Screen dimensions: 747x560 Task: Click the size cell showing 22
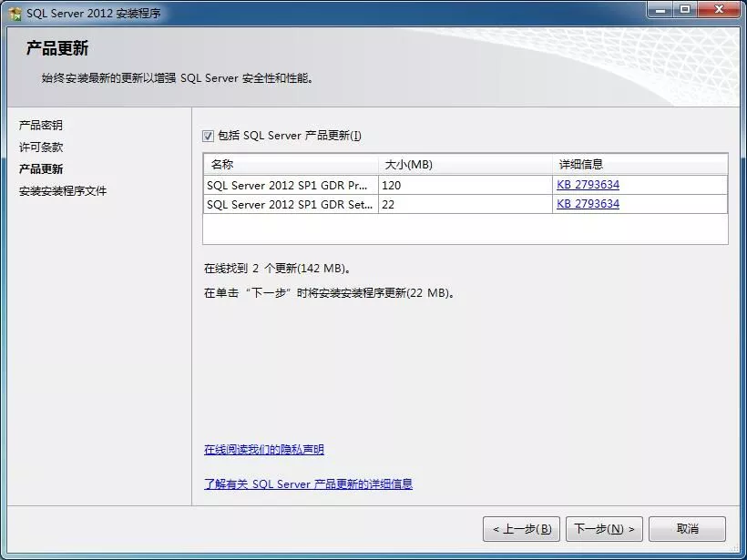pos(466,204)
